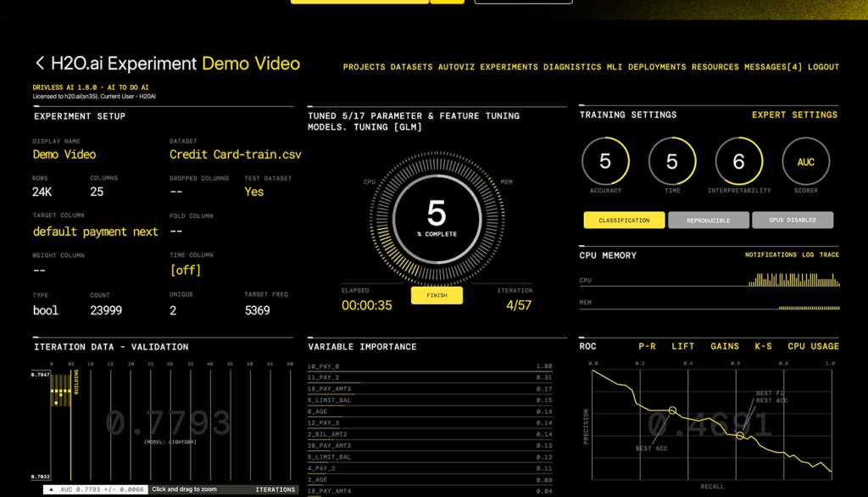Click the Target Freq value 5369
The width and height of the screenshot is (868, 497).
(258, 310)
